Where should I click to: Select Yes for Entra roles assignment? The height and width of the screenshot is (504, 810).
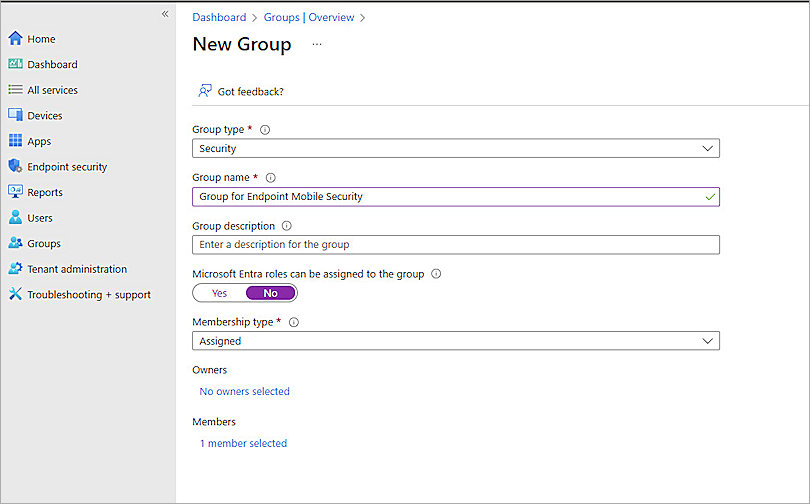coord(220,293)
